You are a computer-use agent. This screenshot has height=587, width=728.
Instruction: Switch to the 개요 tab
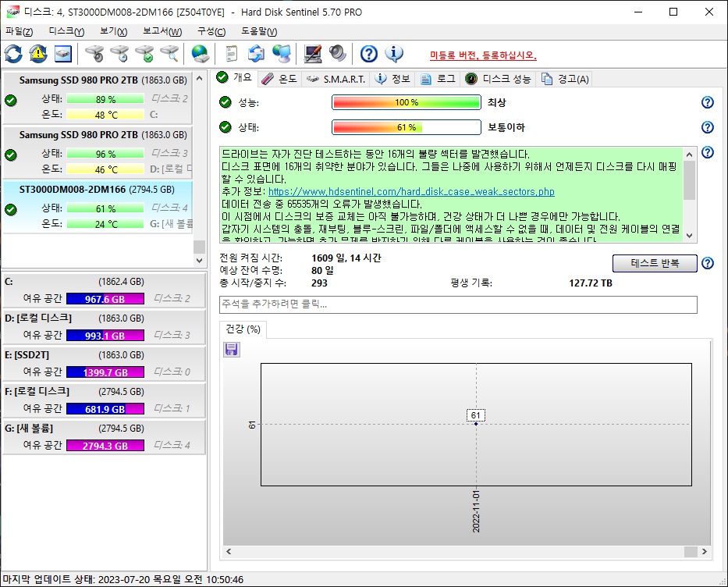234,77
